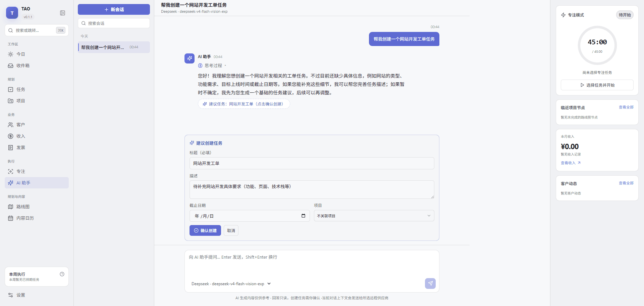Switch to the Focus page
644x306 pixels.
pyautogui.click(x=37, y=171)
